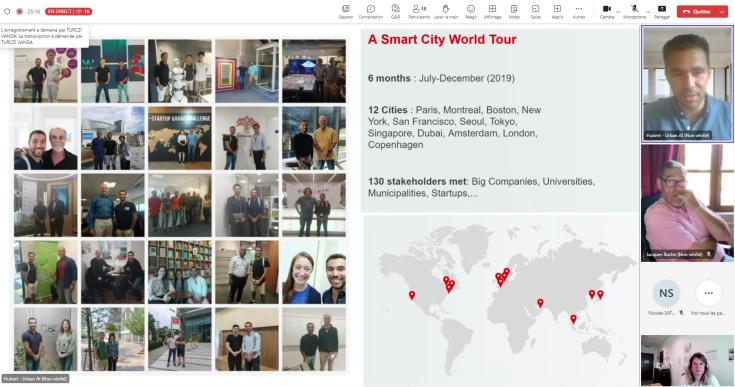The image size is (735, 387).
Task: Open the Q&A panel
Action: click(x=395, y=12)
